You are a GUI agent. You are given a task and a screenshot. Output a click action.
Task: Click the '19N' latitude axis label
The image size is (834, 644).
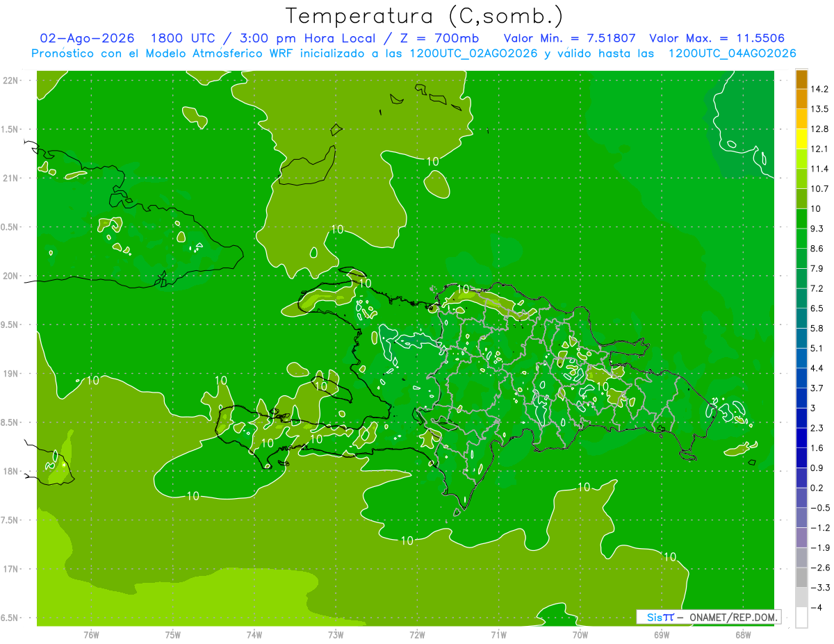pyautogui.click(x=10, y=374)
